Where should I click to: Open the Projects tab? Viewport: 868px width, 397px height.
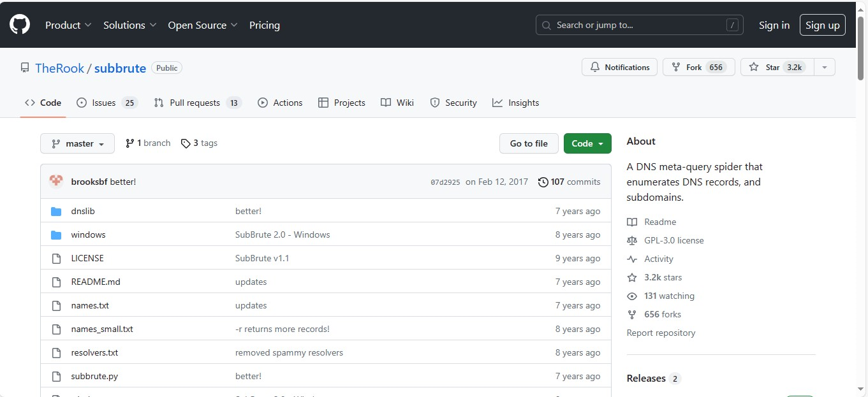pyautogui.click(x=342, y=103)
